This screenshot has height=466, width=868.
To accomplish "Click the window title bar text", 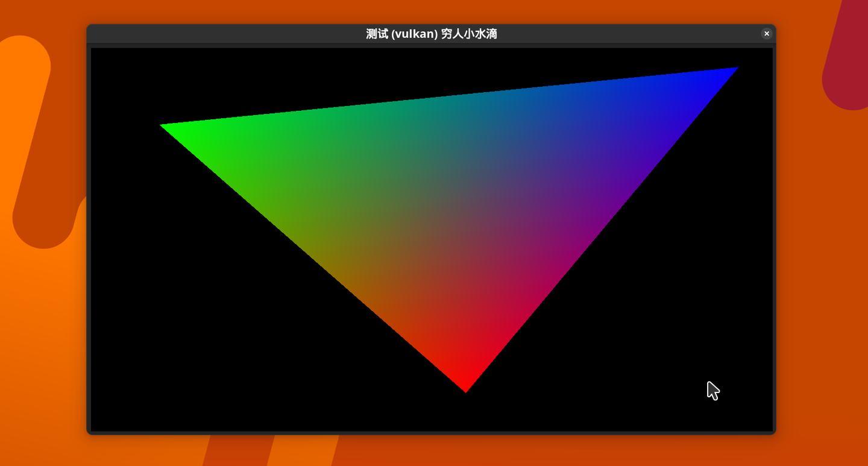I will pyautogui.click(x=432, y=34).
